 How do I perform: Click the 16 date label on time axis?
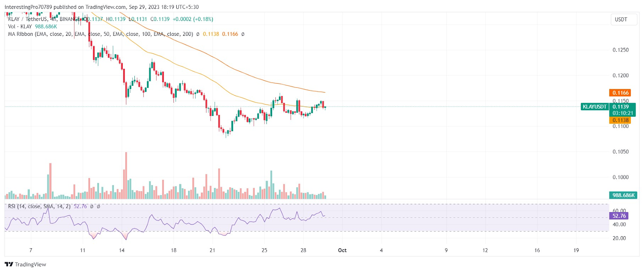[537, 250]
